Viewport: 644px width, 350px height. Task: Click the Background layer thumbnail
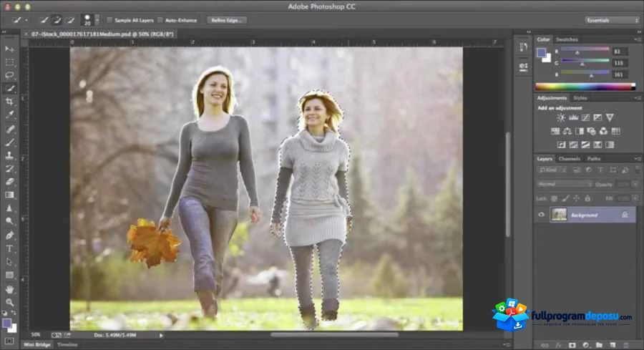coord(559,215)
